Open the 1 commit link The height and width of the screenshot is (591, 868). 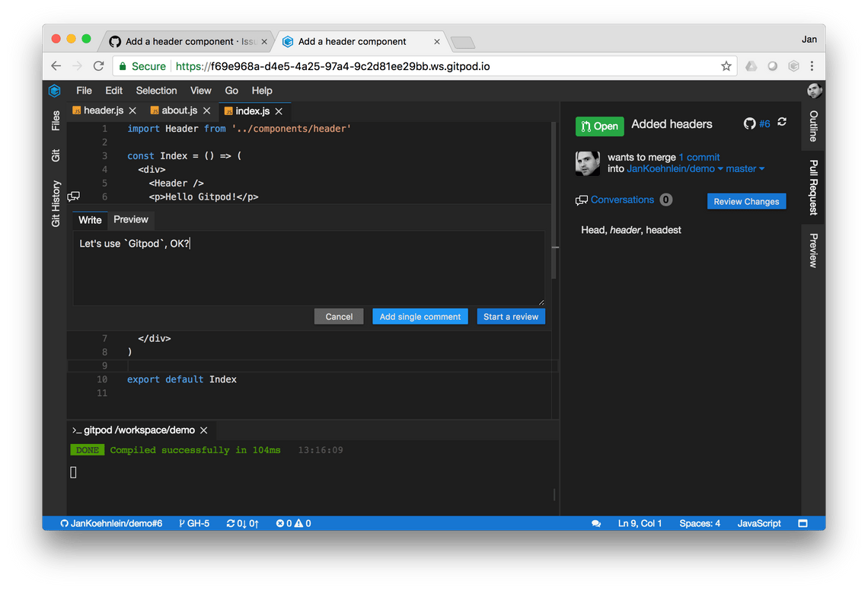click(699, 158)
